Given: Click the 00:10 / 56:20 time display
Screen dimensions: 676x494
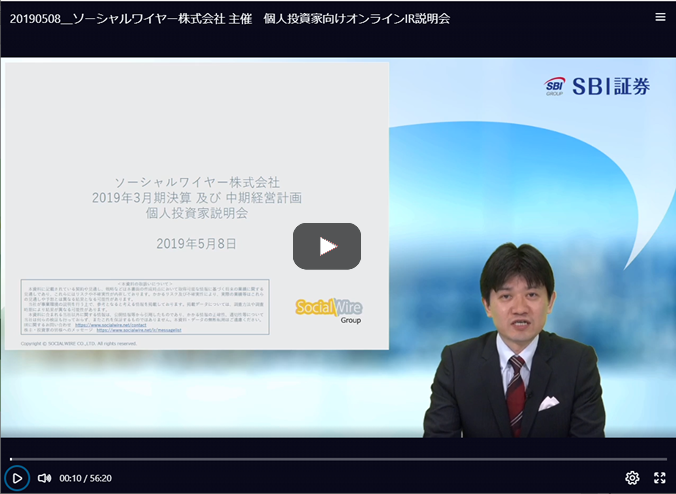Looking at the screenshot, I should coord(85,478).
